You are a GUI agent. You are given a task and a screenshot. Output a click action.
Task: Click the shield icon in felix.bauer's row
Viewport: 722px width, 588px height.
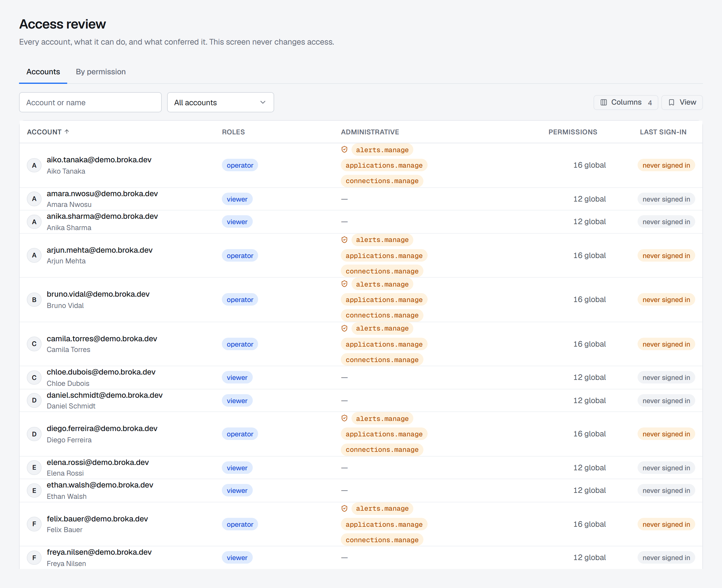pyautogui.click(x=344, y=508)
